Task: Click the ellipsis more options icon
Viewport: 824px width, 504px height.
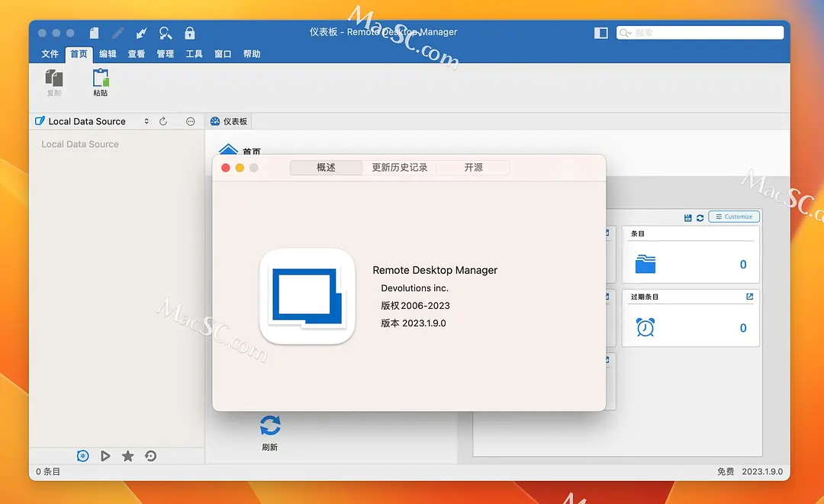Action: (190, 121)
